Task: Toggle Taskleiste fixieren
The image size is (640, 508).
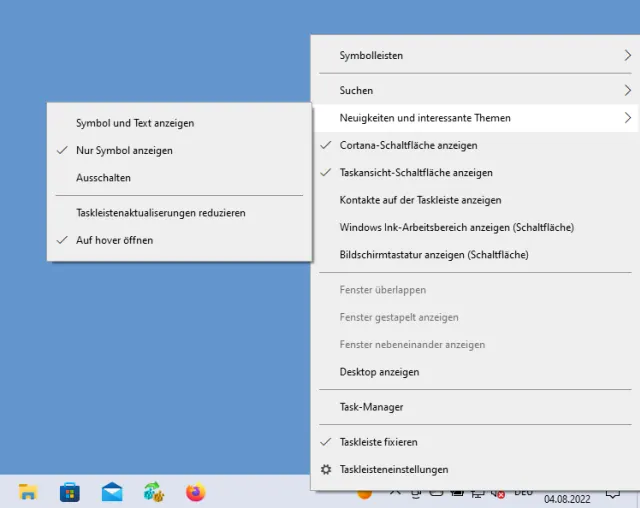Action: 378,441
